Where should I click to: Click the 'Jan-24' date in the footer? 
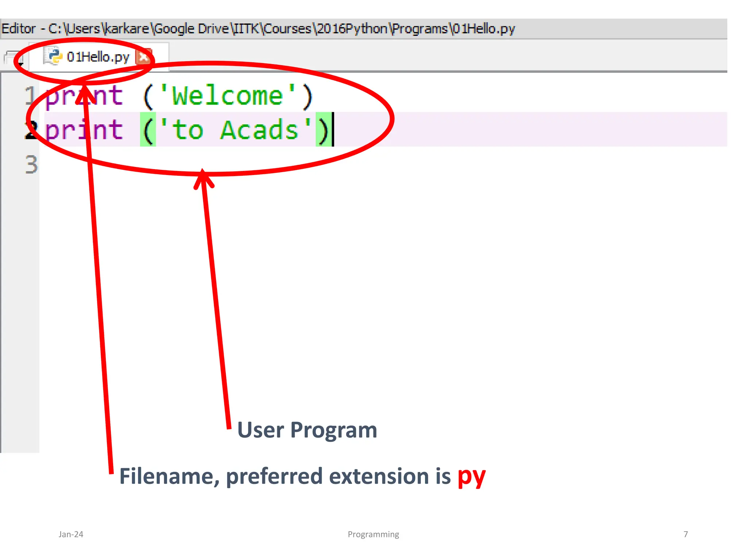tap(71, 534)
